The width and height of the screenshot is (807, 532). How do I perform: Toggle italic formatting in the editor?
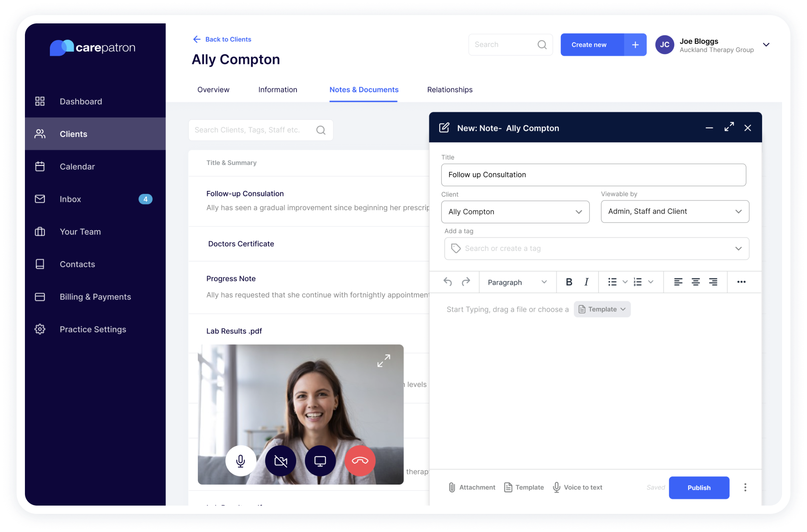(586, 282)
